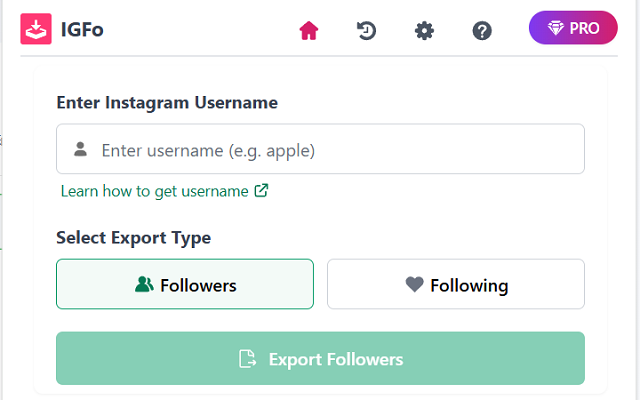The height and width of the screenshot is (400, 640).
Task: Click the external link icon beside the username help link
Action: (261, 190)
